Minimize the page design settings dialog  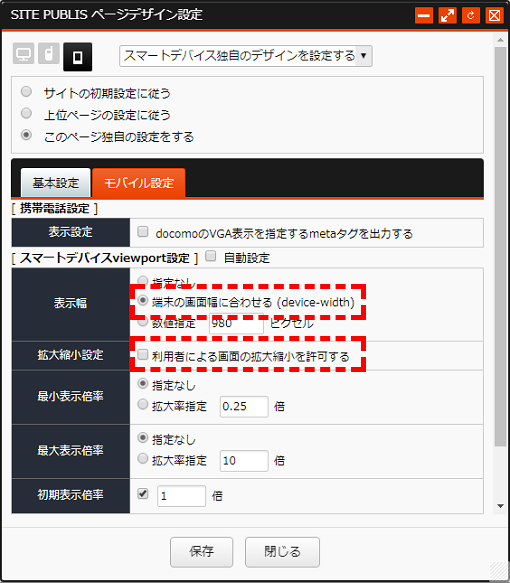pyautogui.click(x=424, y=16)
